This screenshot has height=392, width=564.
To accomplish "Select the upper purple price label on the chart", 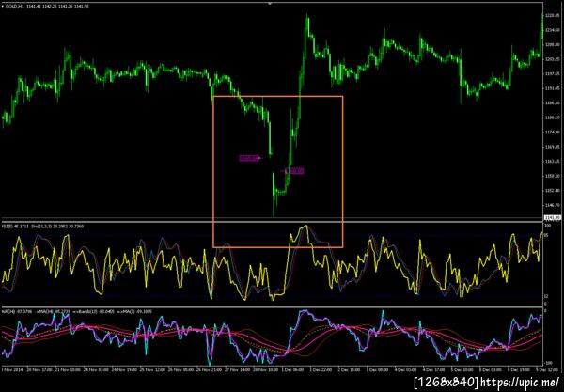I will pos(249,158).
